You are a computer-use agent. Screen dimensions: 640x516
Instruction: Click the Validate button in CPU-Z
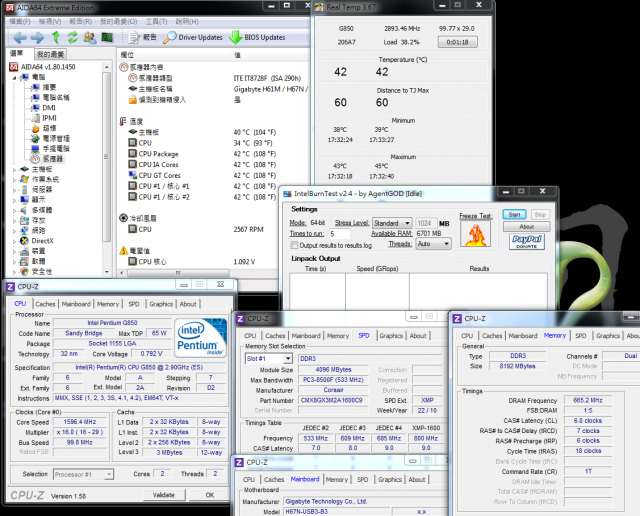164,495
